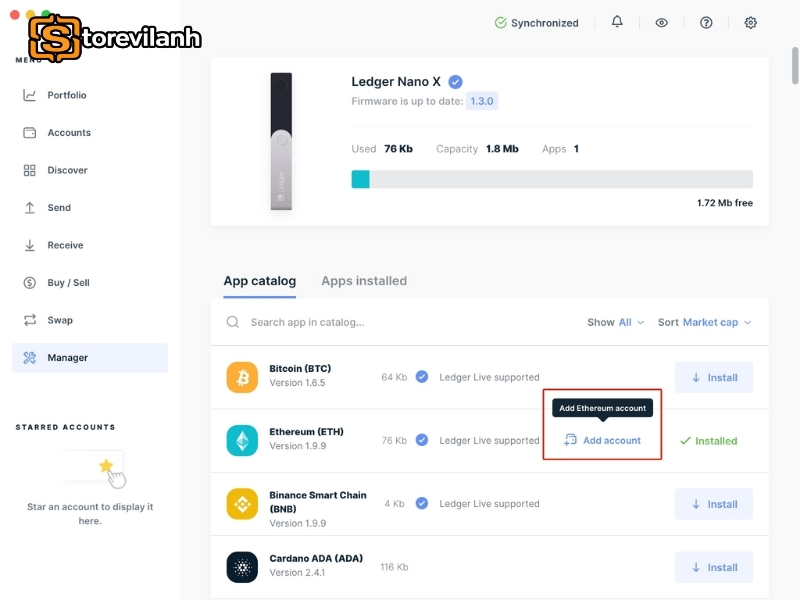Click the Ethereum app icon
Viewport: 800px width, 600px height.
click(242, 441)
